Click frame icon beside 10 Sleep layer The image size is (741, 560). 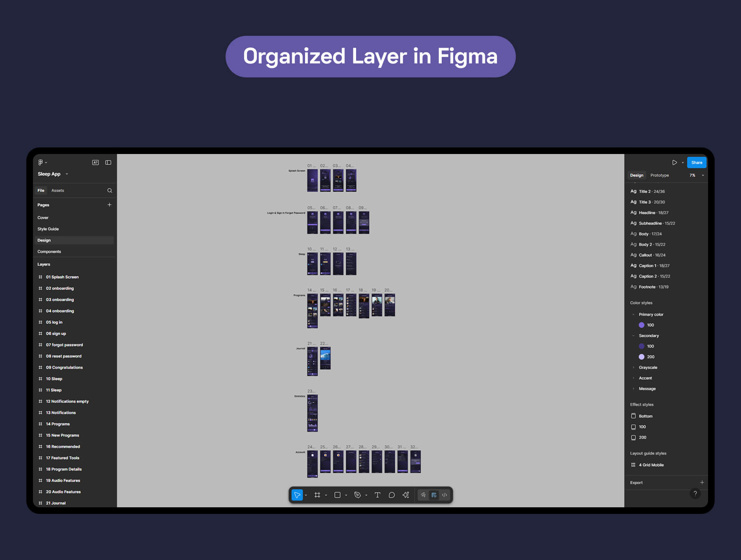click(40, 379)
